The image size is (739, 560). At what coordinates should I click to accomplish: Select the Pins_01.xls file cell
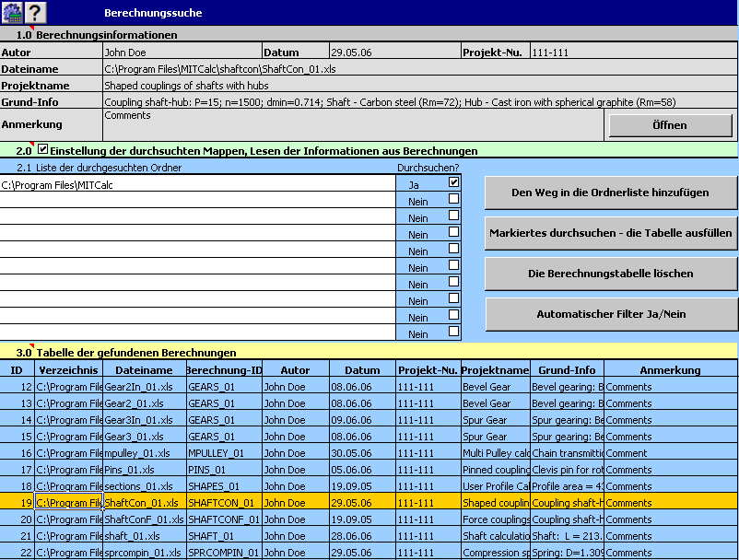pyautogui.click(x=145, y=470)
